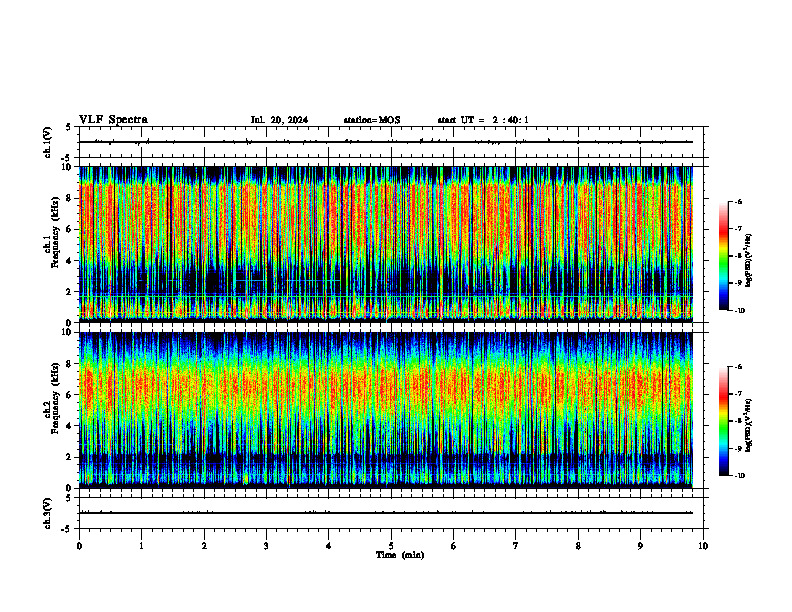The width and height of the screenshot is (792, 612).
Task: Click the '-10' tick on ch.1 color bar
Action: coord(739,311)
